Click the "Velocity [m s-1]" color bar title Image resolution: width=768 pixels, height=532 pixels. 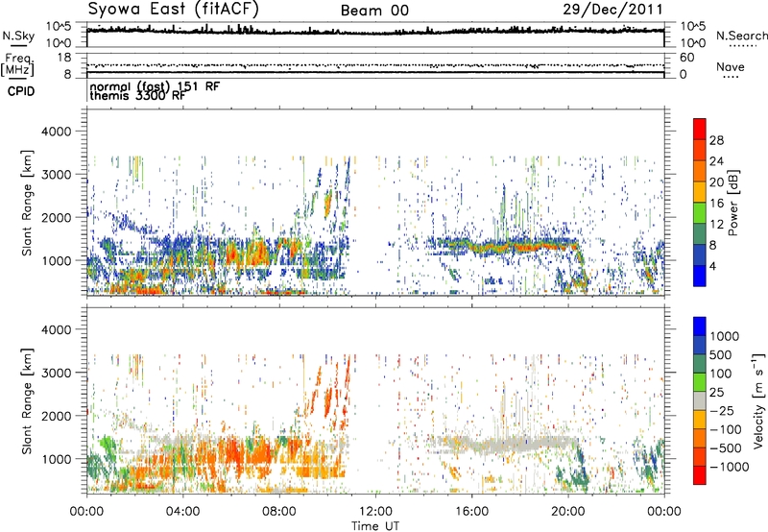pos(758,400)
